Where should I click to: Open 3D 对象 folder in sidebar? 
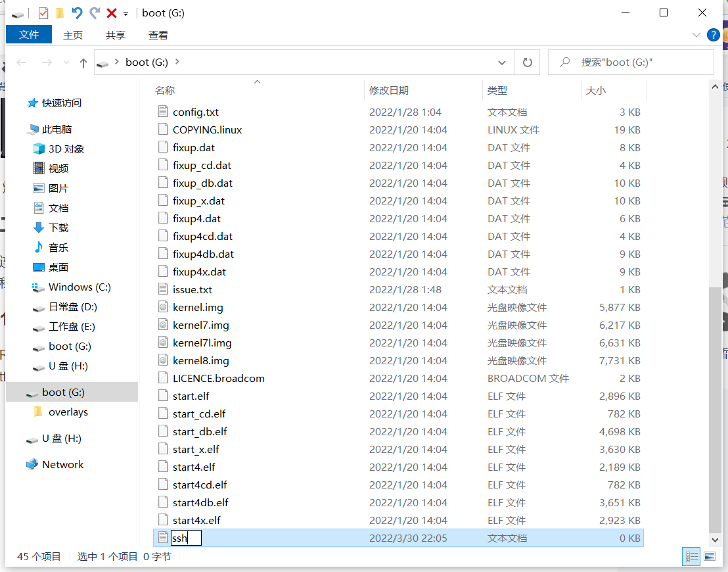point(58,149)
